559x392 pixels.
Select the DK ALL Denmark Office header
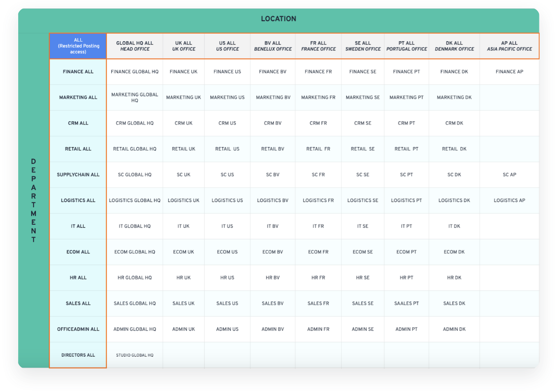454,46
